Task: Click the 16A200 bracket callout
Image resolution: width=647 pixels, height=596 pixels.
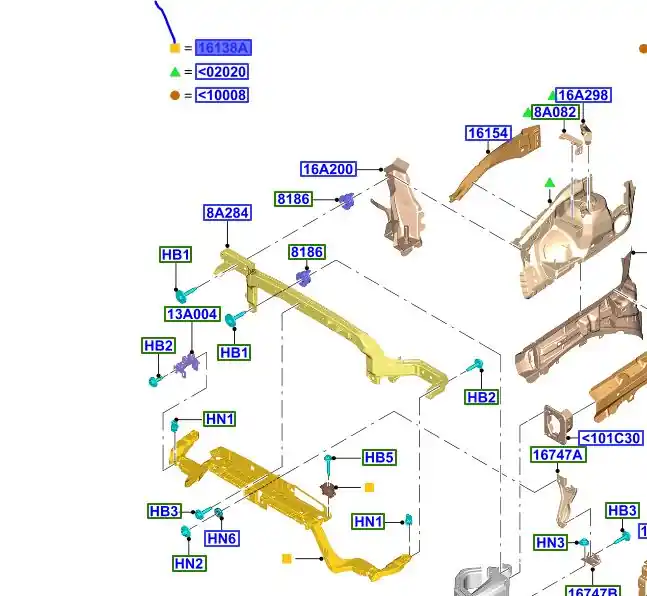Action: click(x=328, y=169)
